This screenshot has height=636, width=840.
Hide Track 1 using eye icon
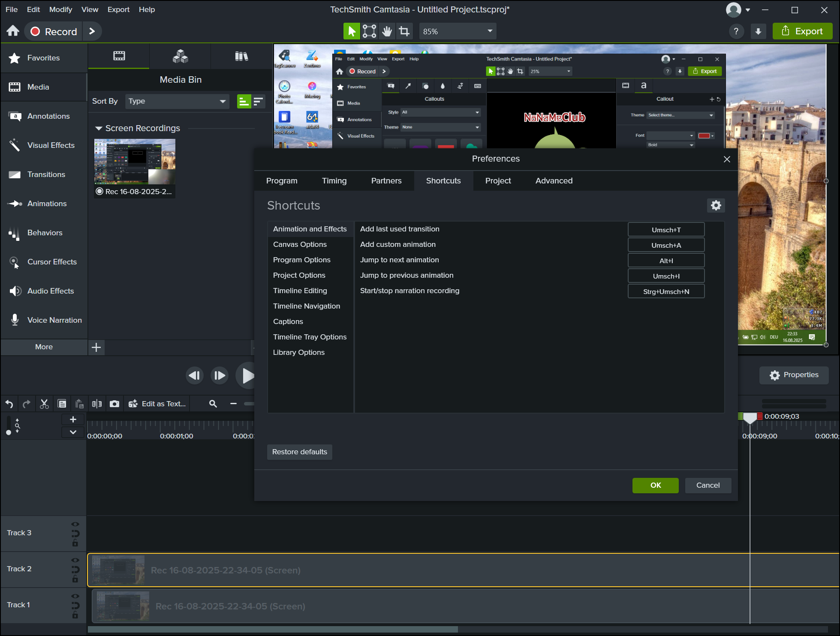pyautogui.click(x=75, y=596)
